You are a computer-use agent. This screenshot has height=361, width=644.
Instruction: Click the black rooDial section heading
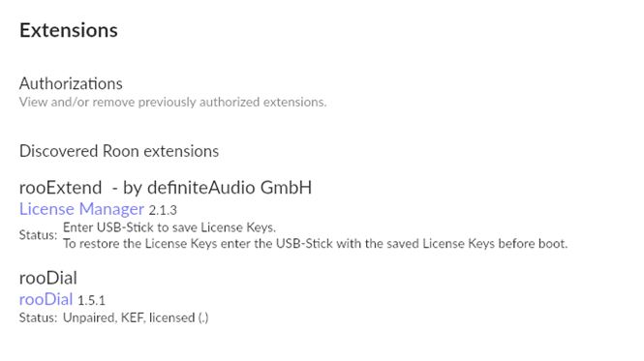click(x=48, y=278)
